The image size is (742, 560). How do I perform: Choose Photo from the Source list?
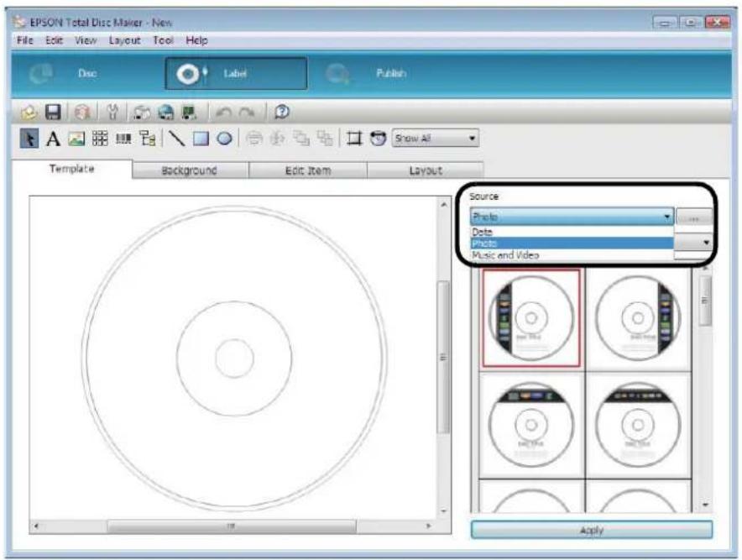572,243
